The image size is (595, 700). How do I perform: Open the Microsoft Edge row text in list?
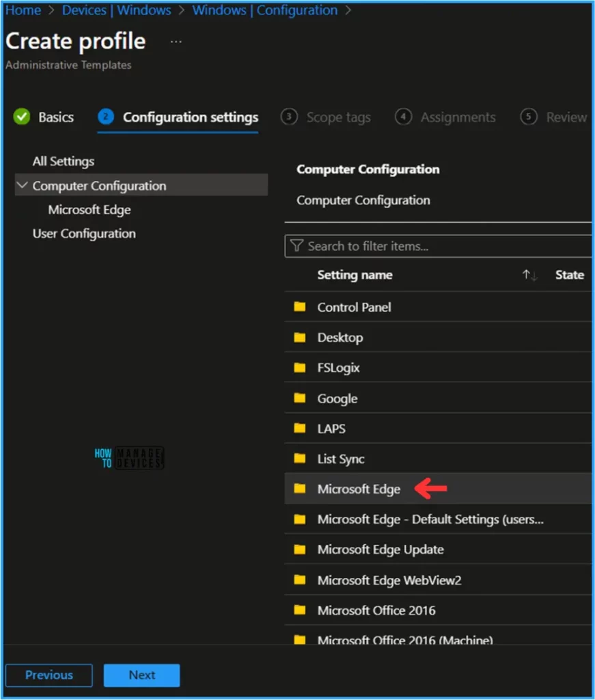pyautogui.click(x=359, y=489)
